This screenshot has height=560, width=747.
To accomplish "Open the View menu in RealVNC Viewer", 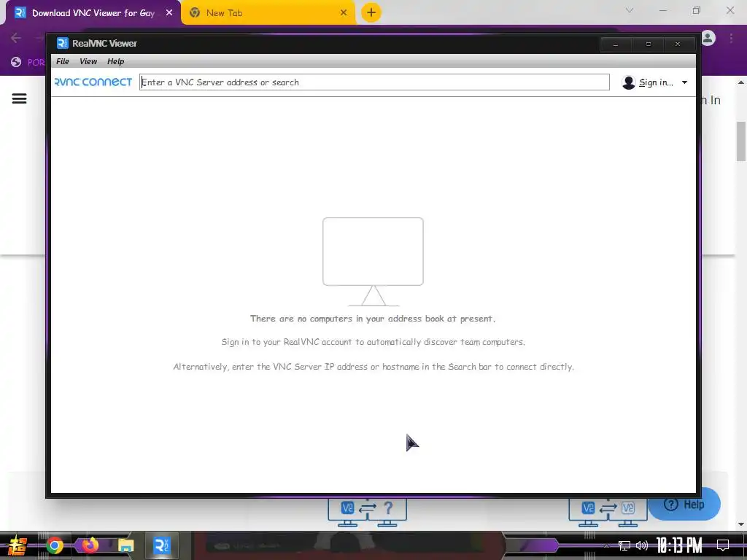I will (x=88, y=61).
